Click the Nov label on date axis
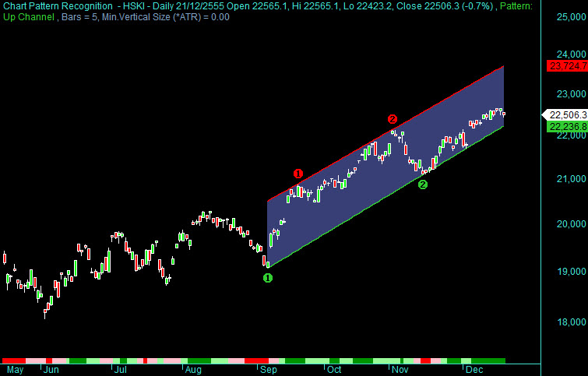588x376 pixels. pyautogui.click(x=400, y=370)
